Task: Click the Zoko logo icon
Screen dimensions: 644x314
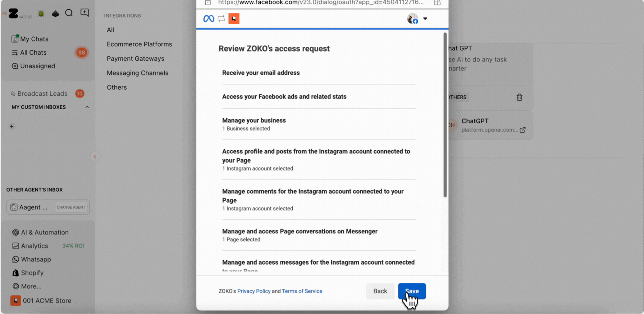Action: (13, 13)
